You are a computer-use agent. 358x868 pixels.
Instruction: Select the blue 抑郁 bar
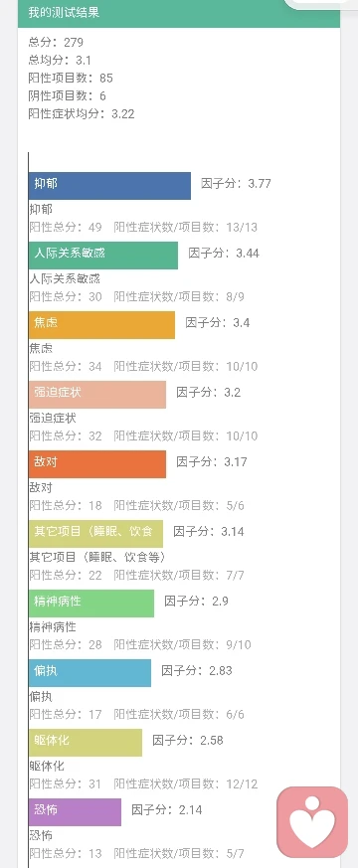point(109,186)
